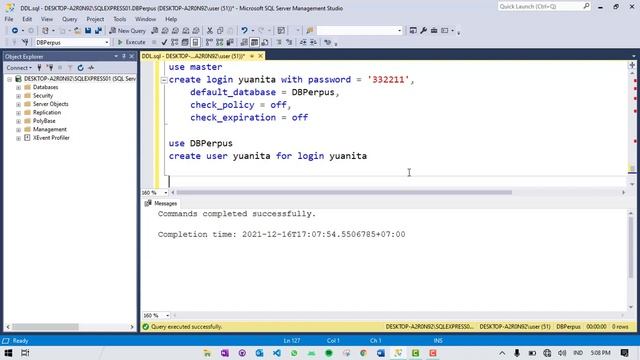640x360 pixels.
Task: Toggle pin on the DDL.sql tab
Action: 252,56
